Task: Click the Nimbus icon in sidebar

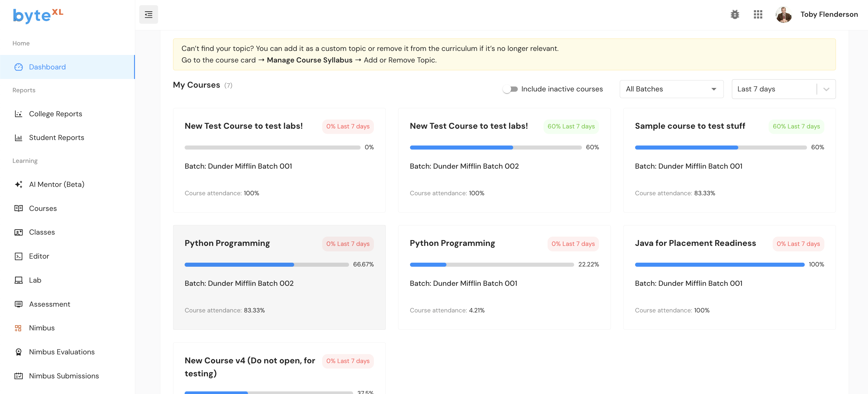Action: click(18, 328)
